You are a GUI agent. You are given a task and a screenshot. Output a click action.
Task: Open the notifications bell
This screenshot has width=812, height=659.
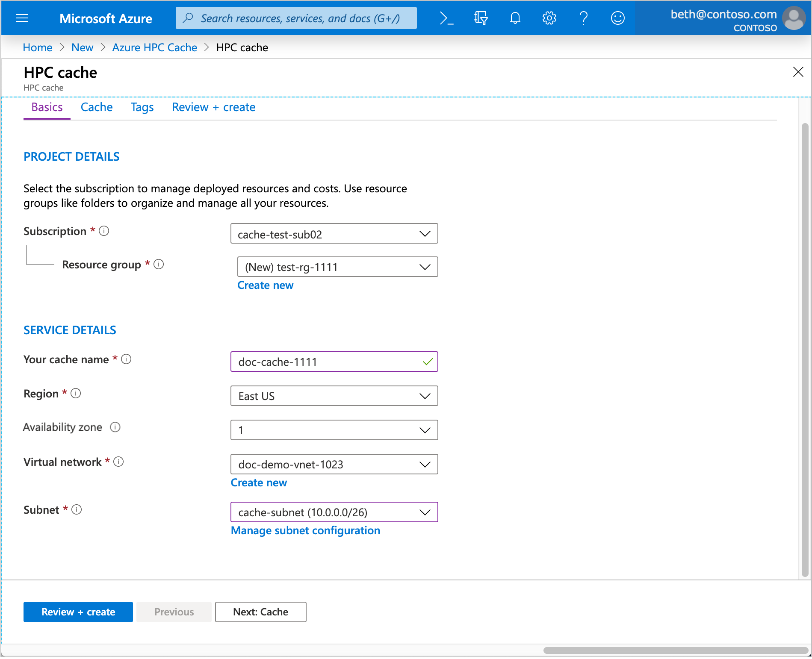coord(515,18)
